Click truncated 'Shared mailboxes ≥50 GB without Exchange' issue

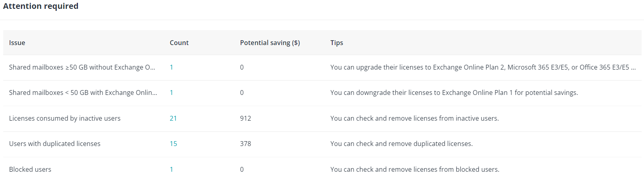pyautogui.click(x=82, y=67)
